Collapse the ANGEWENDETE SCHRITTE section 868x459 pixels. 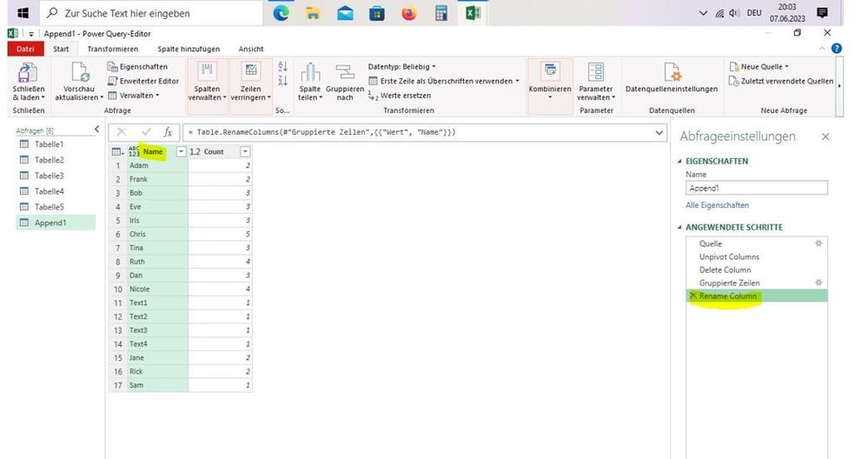pyautogui.click(x=679, y=228)
